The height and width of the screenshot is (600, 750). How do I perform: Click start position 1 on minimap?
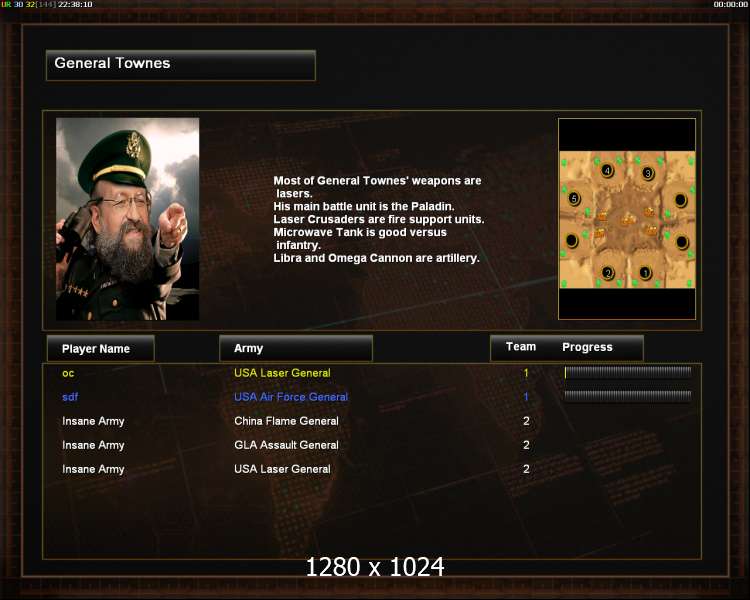645,273
